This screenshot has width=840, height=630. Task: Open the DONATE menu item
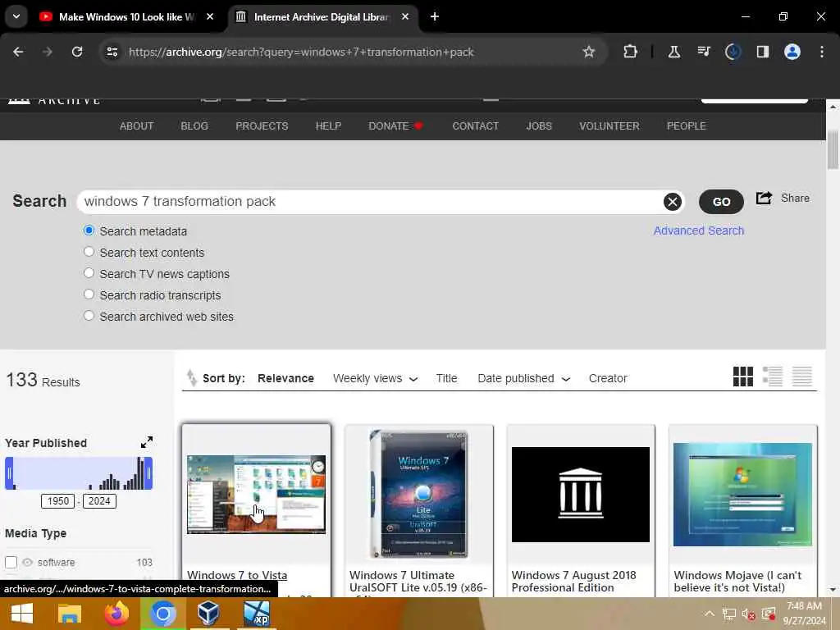395,126
